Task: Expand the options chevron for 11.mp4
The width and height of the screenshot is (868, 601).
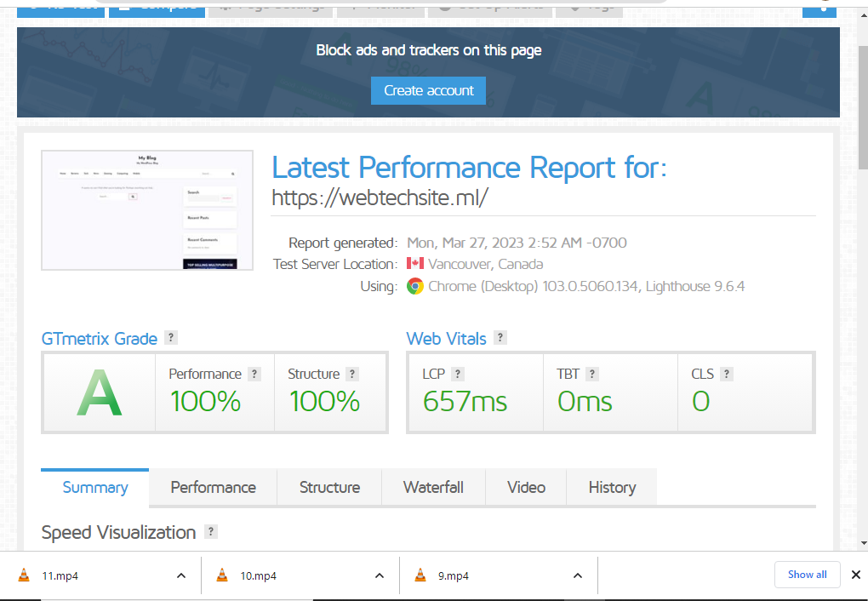Action: pyautogui.click(x=181, y=575)
